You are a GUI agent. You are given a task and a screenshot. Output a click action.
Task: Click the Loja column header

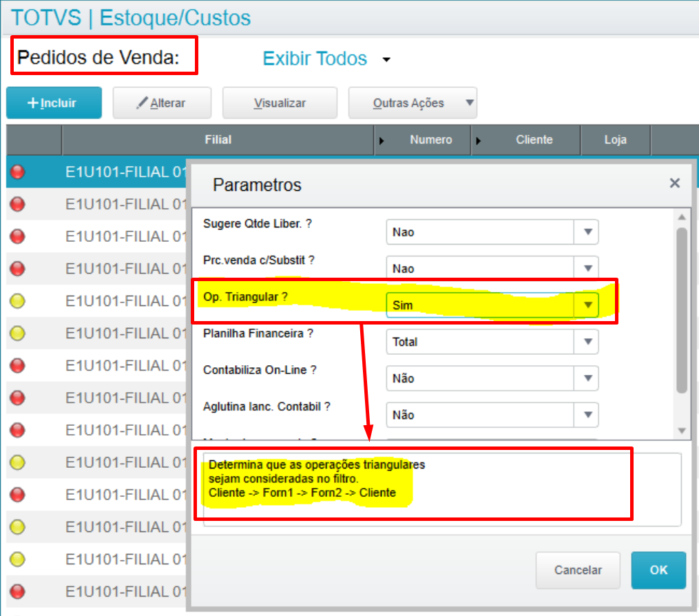pos(615,140)
